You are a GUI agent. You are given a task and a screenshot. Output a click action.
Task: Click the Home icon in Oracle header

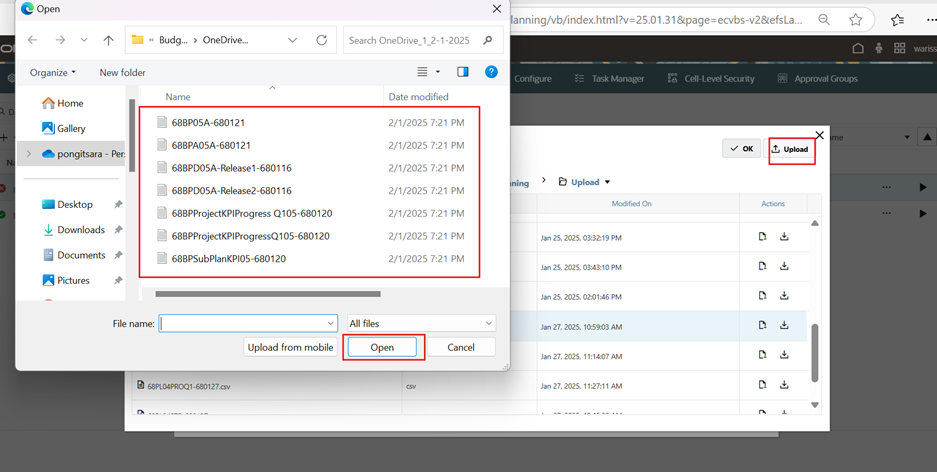(858, 48)
